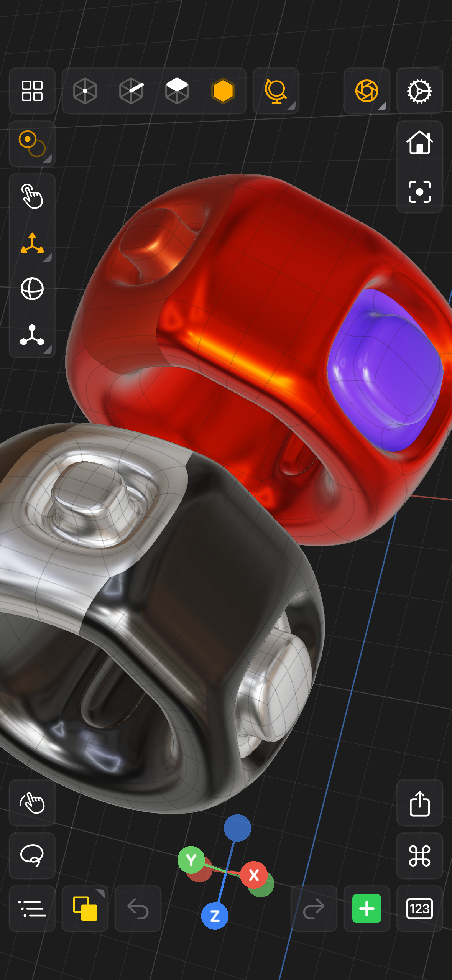The width and height of the screenshot is (452, 980).
Task: Tap the green plus add button
Action: click(367, 908)
